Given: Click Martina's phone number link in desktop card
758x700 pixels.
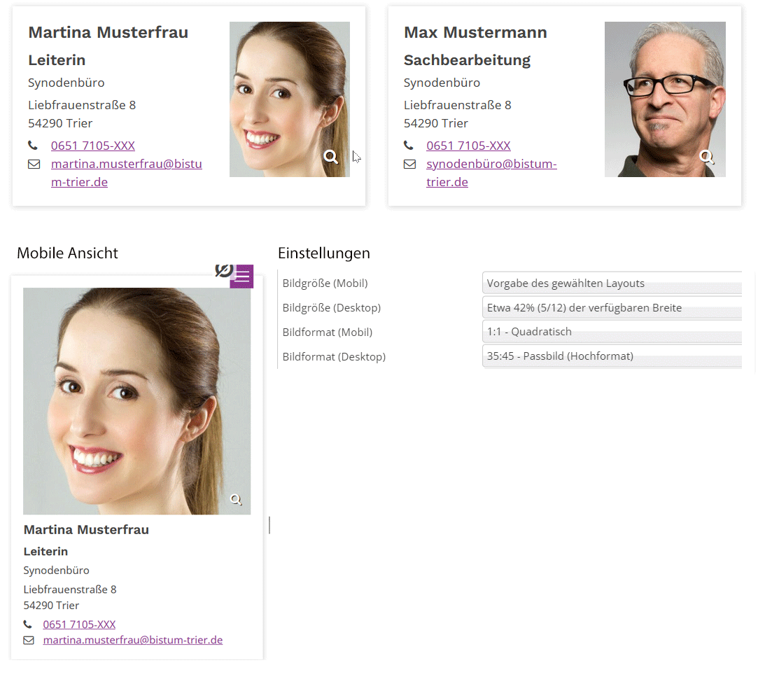Looking at the screenshot, I should (93, 146).
